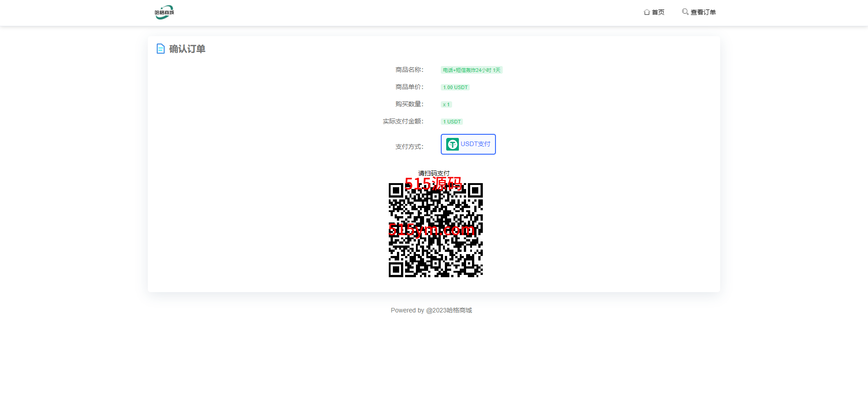868x416 pixels.
Task: Click the 哈格商城 logo in header
Action: click(164, 12)
